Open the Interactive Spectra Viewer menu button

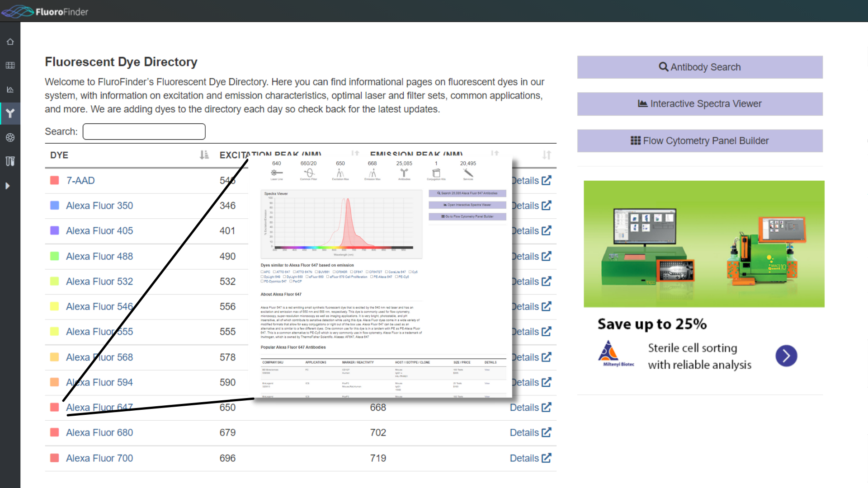point(699,104)
